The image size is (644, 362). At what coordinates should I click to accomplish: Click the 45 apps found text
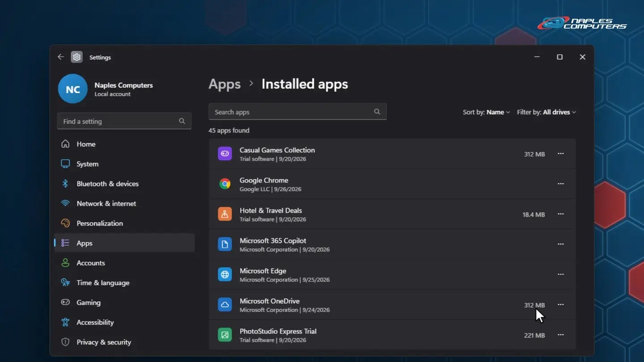pyautogui.click(x=229, y=130)
